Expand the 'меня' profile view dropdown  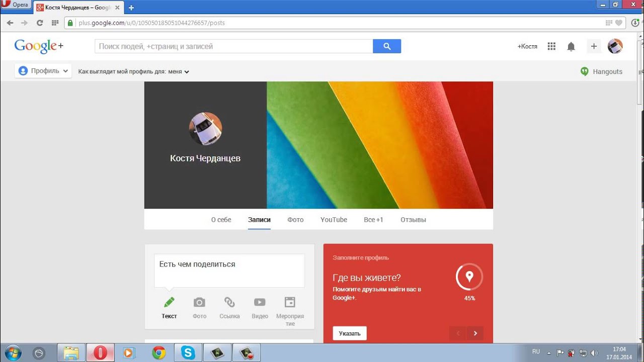179,71
